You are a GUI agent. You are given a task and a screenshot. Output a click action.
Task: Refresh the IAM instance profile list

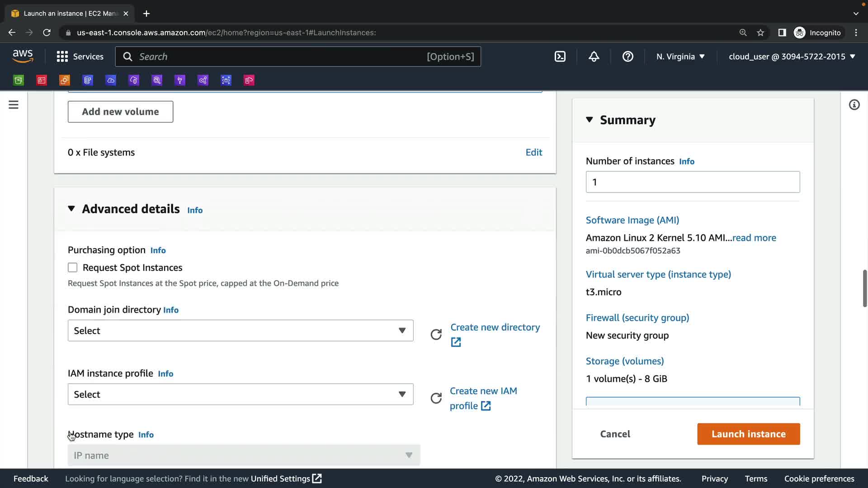436,398
